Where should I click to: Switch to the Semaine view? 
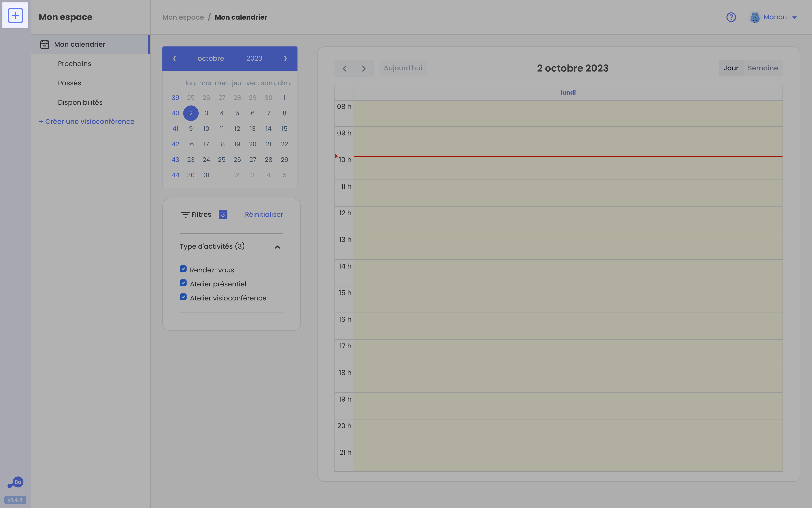(763, 68)
